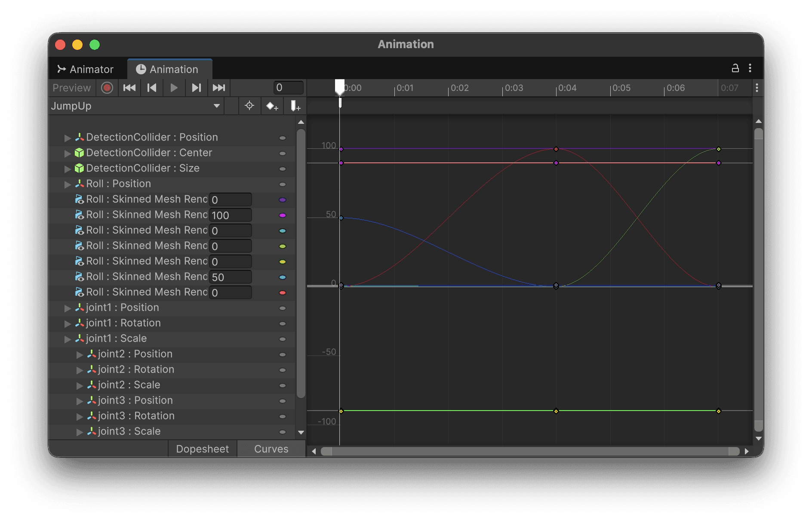Go to the first keyframe
Screen dimensions: 812x521
[x=129, y=88]
